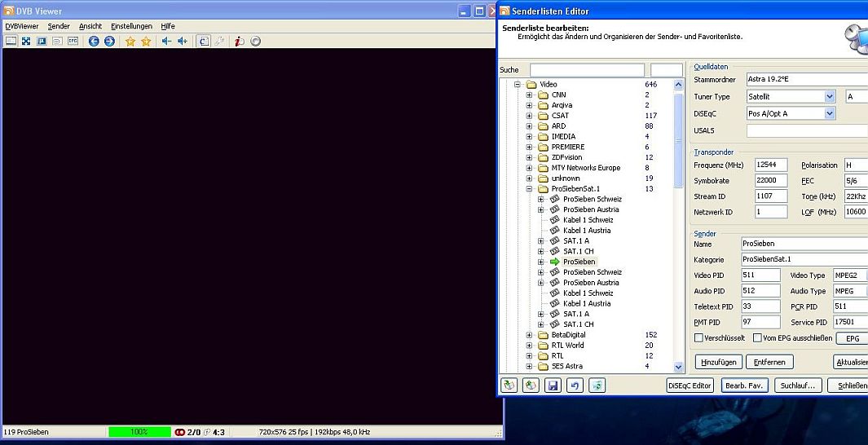Select the BetaDigital folder in tree

tap(568, 335)
